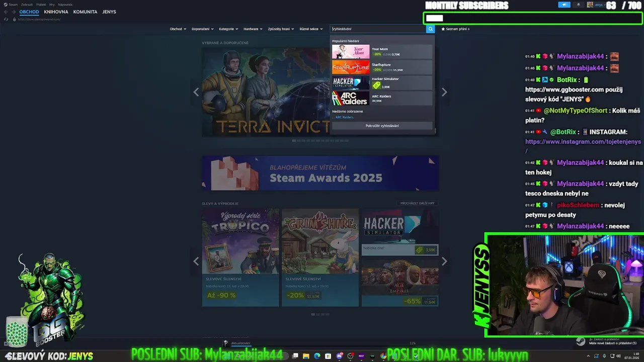Open the Steam Awards 2025 banner

coord(320,173)
